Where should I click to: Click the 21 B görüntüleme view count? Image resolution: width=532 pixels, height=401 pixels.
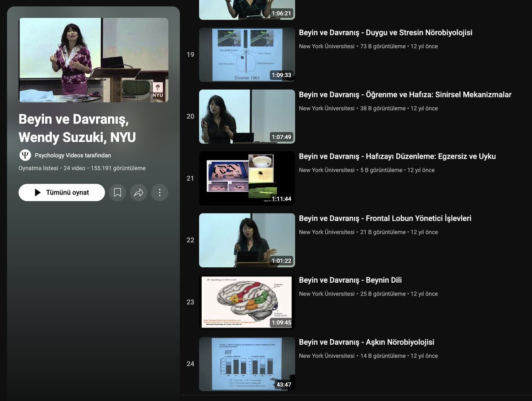pyautogui.click(x=383, y=232)
